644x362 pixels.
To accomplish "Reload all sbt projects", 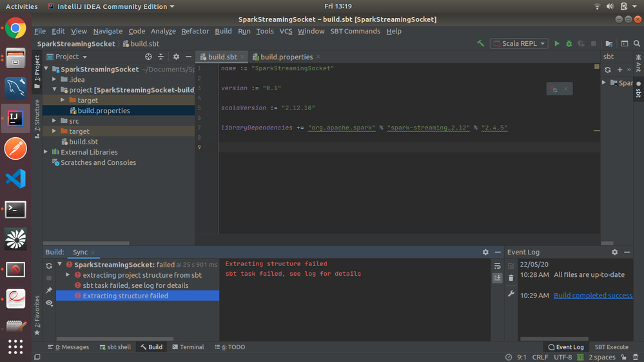I will pos(607,70).
